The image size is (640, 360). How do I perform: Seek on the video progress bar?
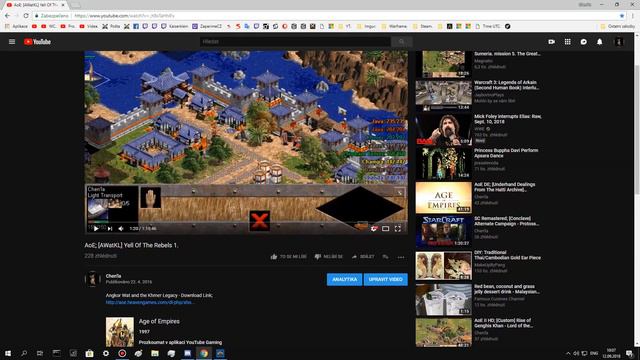pos(246,222)
